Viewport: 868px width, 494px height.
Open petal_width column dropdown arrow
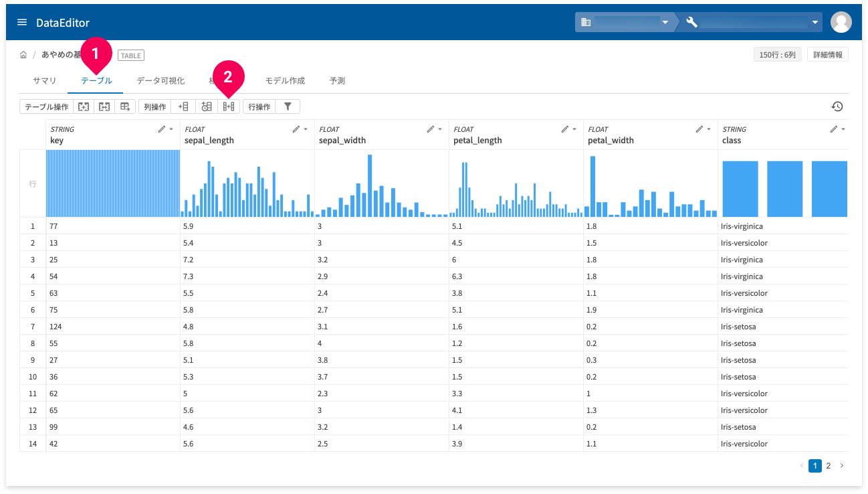click(x=709, y=129)
